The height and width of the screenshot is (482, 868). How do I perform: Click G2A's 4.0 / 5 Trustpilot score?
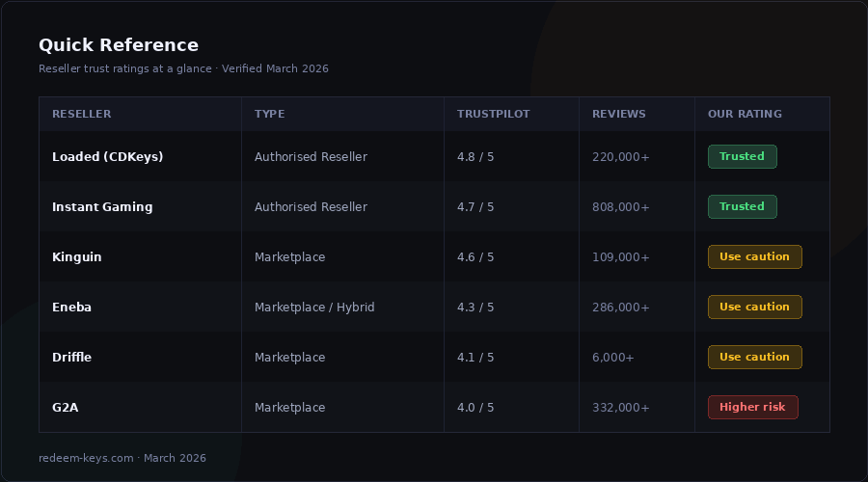coord(475,407)
